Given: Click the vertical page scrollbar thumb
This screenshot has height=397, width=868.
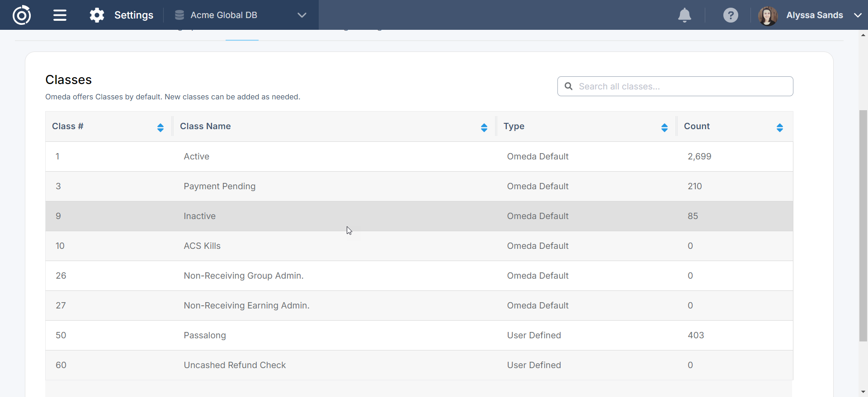Looking at the screenshot, I should point(863,226).
